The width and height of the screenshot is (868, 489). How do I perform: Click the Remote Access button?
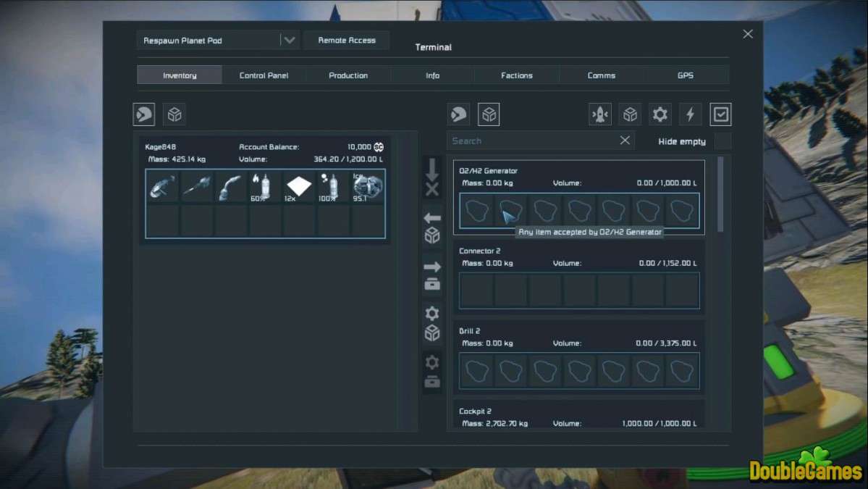tap(347, 41)
